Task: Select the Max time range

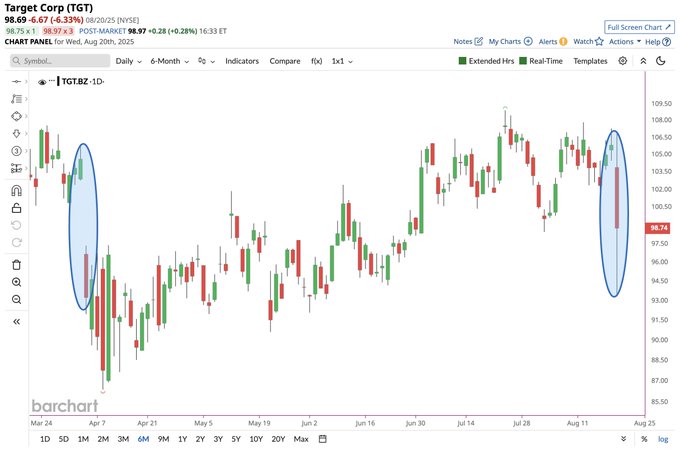Action: pyautogui.click(x=301, y=439)
